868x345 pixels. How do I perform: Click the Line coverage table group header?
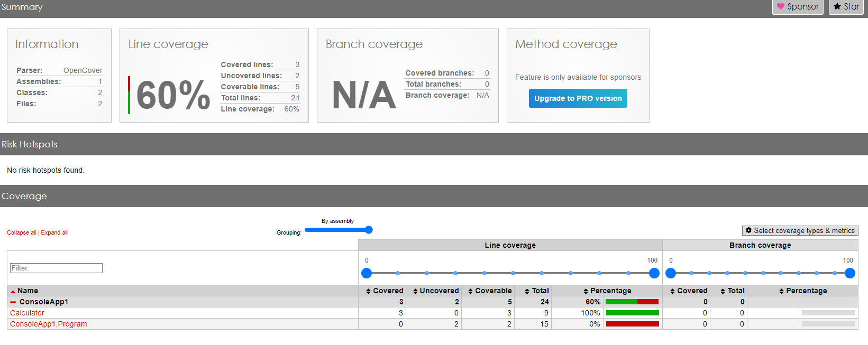[510, 245]
